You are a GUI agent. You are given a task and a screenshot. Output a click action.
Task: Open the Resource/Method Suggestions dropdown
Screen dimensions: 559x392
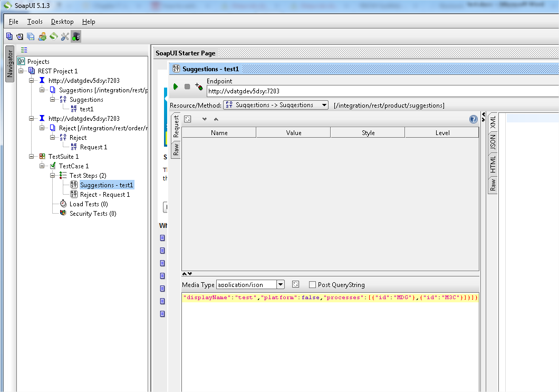pos(276,105)
